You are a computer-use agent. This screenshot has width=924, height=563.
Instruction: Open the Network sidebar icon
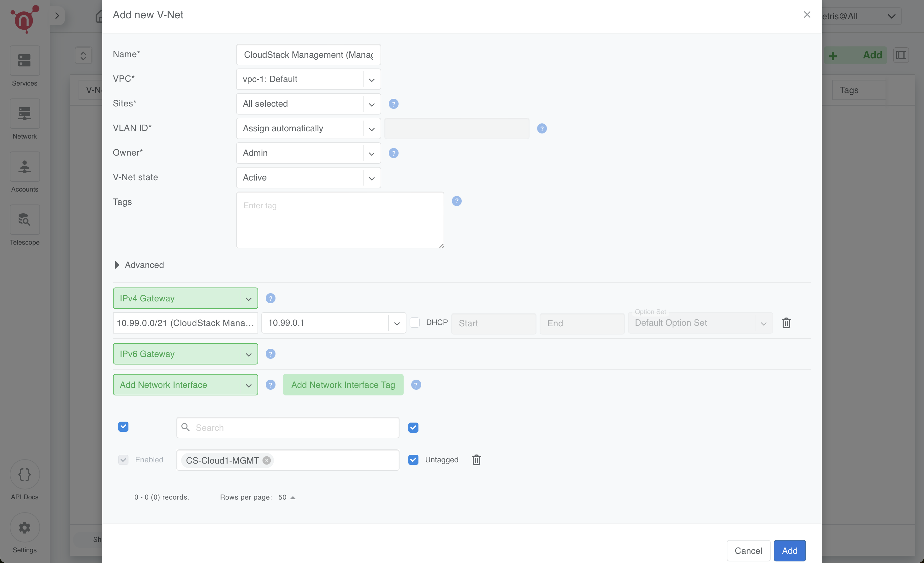tap(24, 114)
